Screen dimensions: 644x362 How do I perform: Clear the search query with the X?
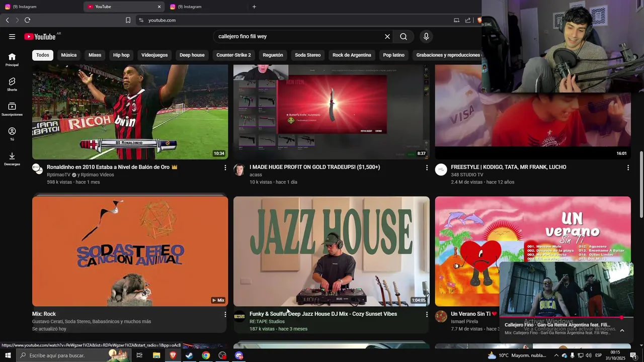(387, 36)
